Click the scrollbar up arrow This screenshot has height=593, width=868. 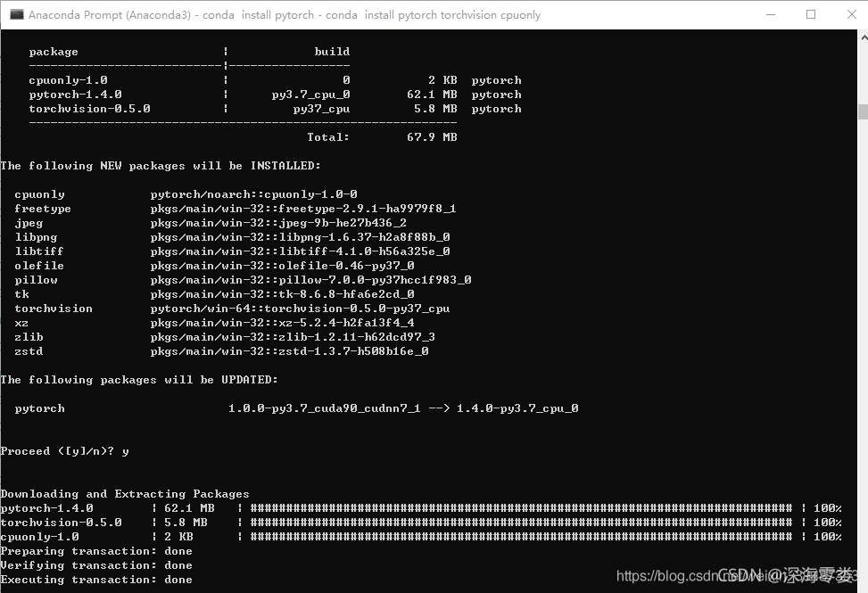(x=864, y=38)
